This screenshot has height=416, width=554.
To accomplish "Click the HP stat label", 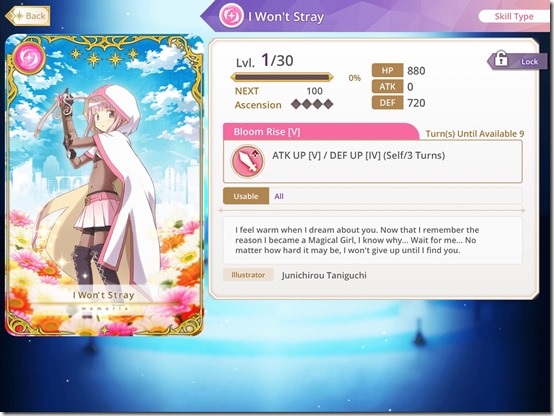I will pos(387,70).
